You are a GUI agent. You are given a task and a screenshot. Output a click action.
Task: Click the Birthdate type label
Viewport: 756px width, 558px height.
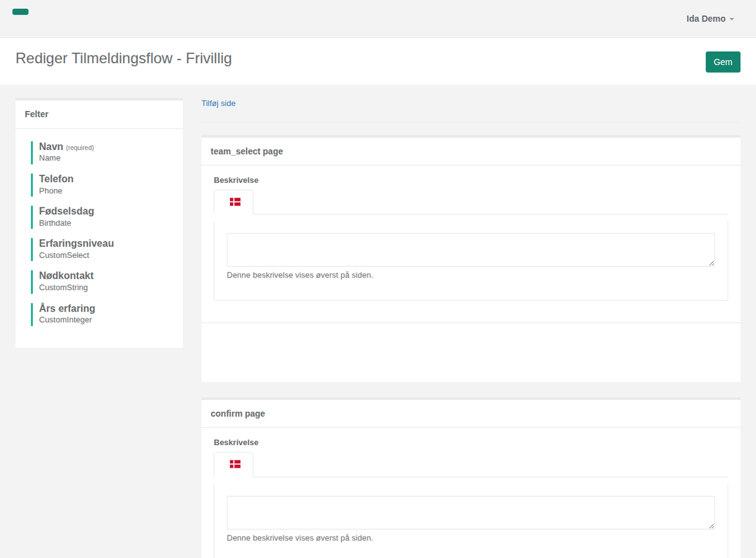[x=55, y=223]
